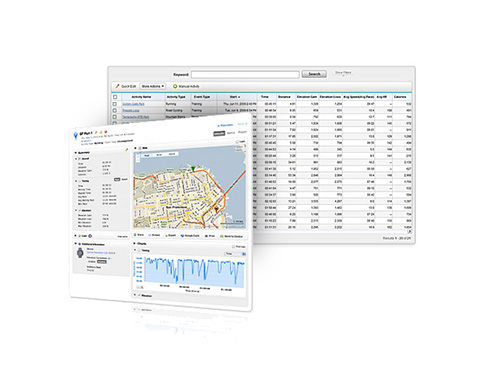Click the blue location pin beside the activity title
The image size is (500, 375).
[x=76, y=135]
